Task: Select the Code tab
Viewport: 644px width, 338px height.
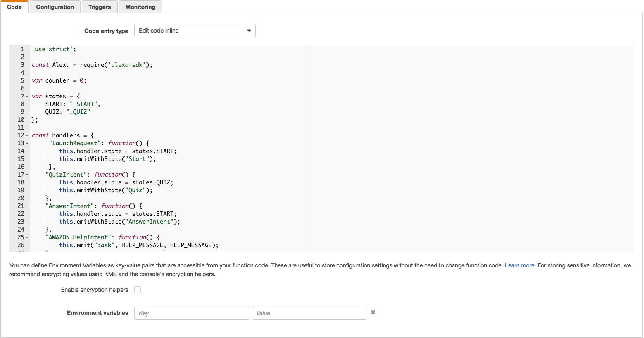Action: pos(14,7)
